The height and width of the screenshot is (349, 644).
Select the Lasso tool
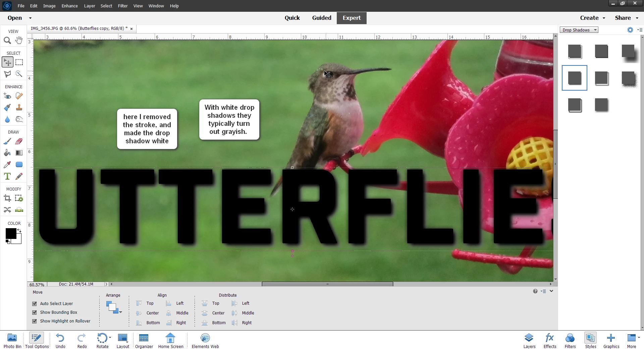click(x=7, y=74)
